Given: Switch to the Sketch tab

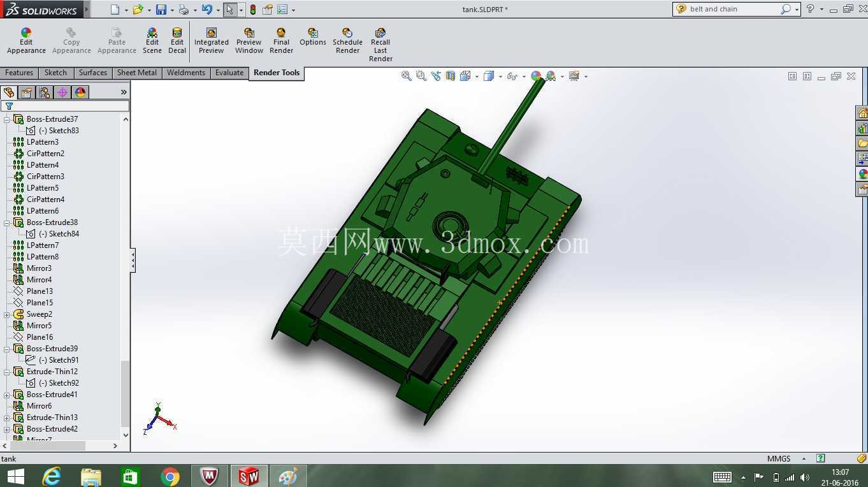Looking at the screenshot, I should click(x=55, y=73).
